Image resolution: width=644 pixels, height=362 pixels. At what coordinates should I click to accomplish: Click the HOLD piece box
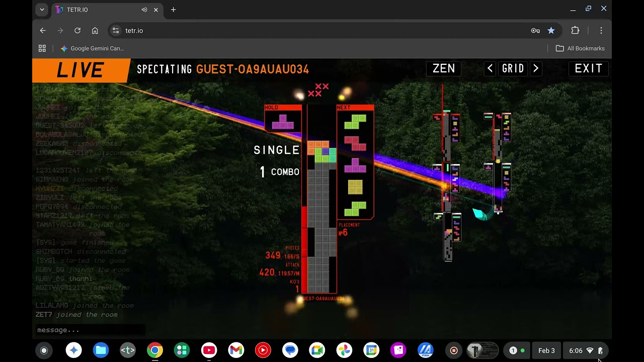click(x=283, y=119)
